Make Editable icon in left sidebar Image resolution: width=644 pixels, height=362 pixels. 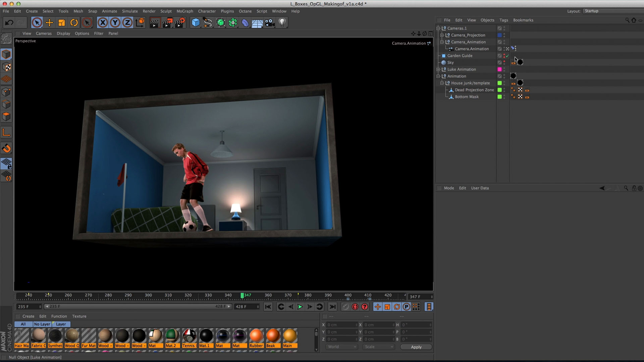tap(6, 39)
